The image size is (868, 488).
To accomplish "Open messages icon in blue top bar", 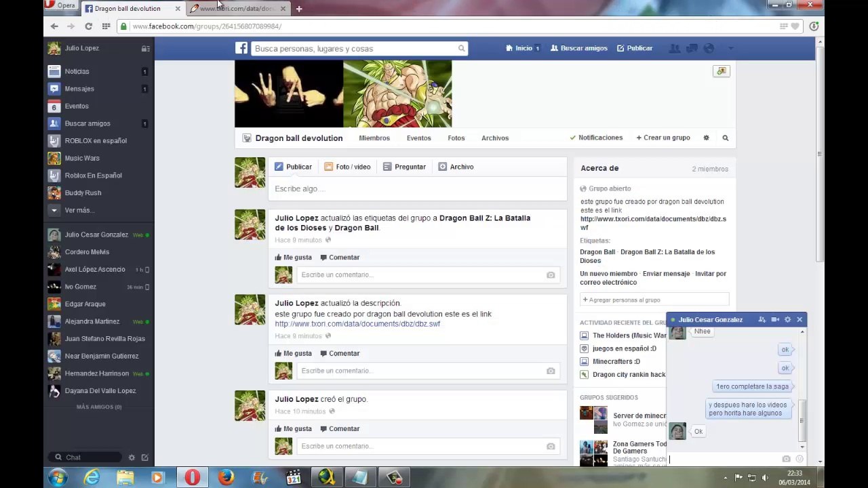I will pyautogui.click(x=692, y=48).
